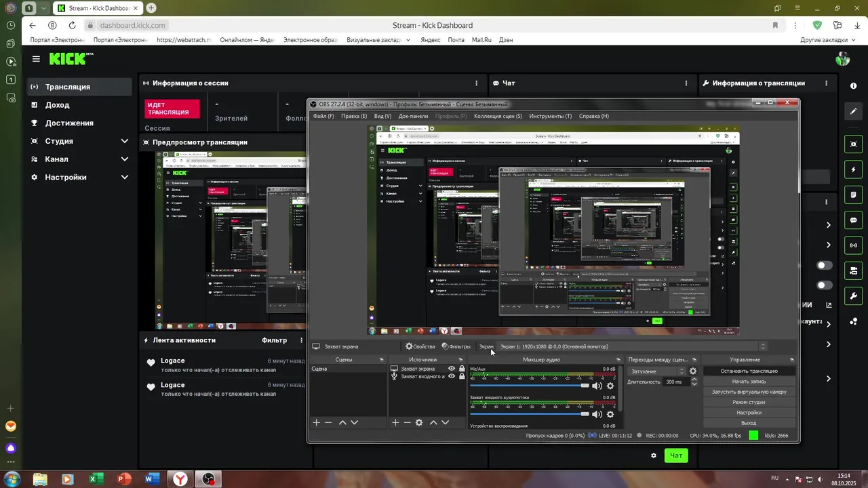Select Сцена in the Сцены list
Screen dimensions: 868x488
pos(348,369)
